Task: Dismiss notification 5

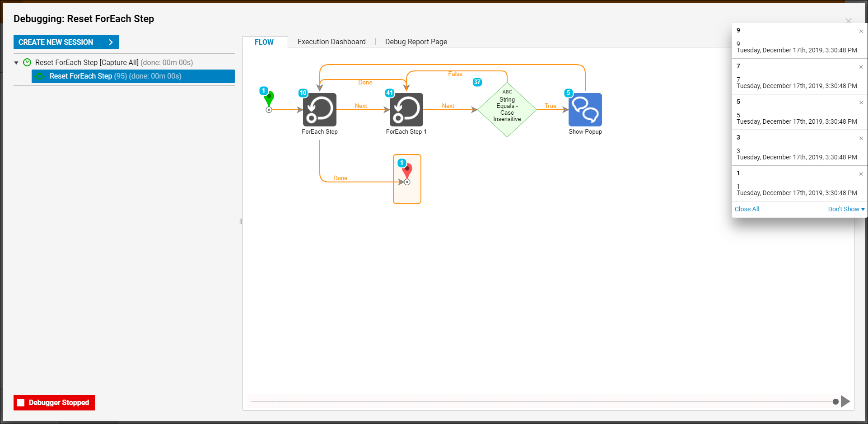Action: (x=861, y=103)
